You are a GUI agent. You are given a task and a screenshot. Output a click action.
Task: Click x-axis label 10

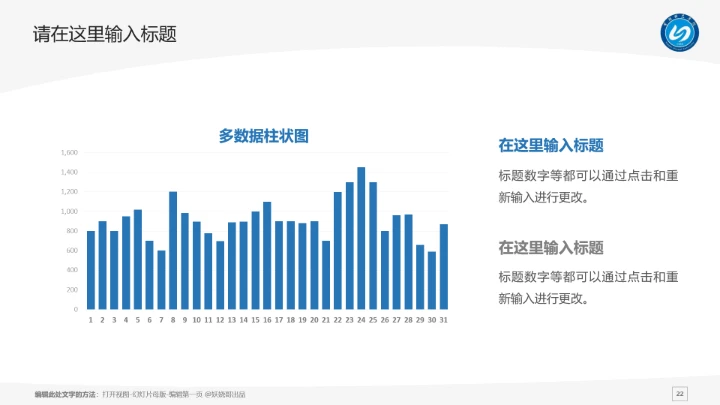[197, 320]
